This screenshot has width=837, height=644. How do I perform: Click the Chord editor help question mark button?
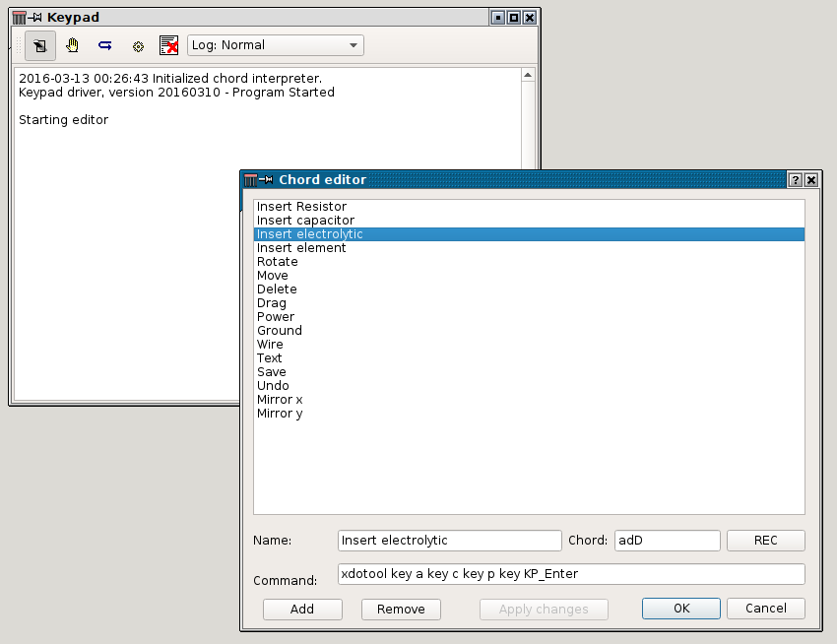[795, 180]
